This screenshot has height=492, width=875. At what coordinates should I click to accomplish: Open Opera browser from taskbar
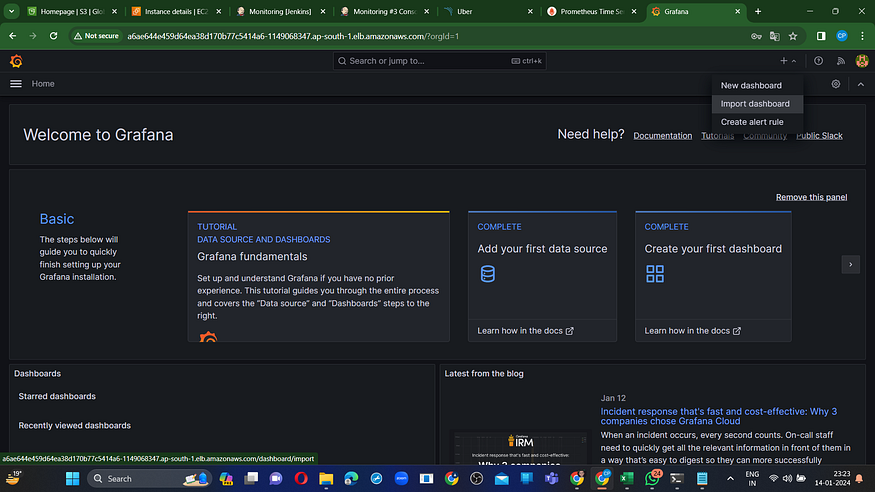[301, 479]
